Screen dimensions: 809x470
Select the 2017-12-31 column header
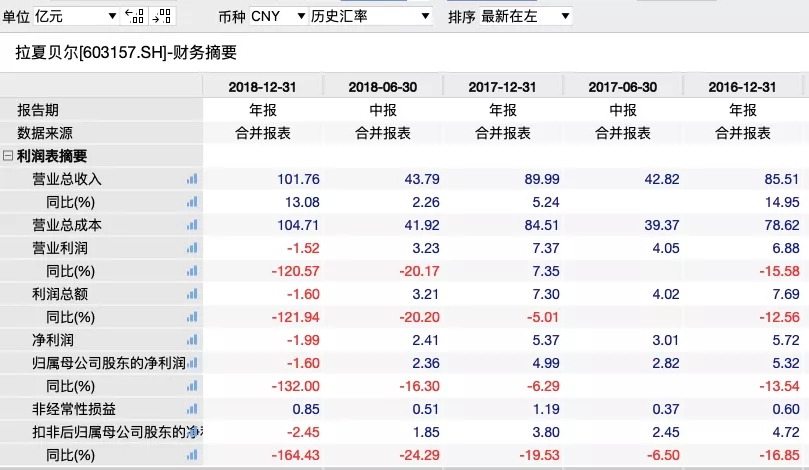click(503, 87)
